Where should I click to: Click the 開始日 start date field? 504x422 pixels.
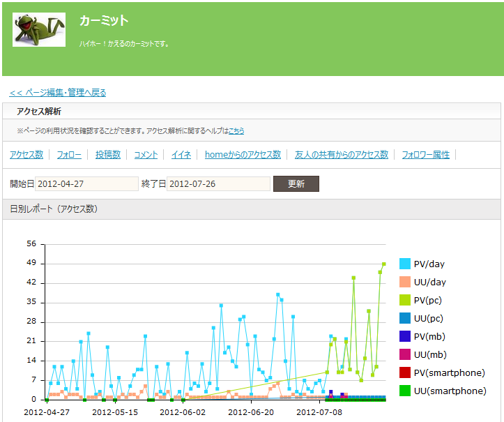point(86,183)
